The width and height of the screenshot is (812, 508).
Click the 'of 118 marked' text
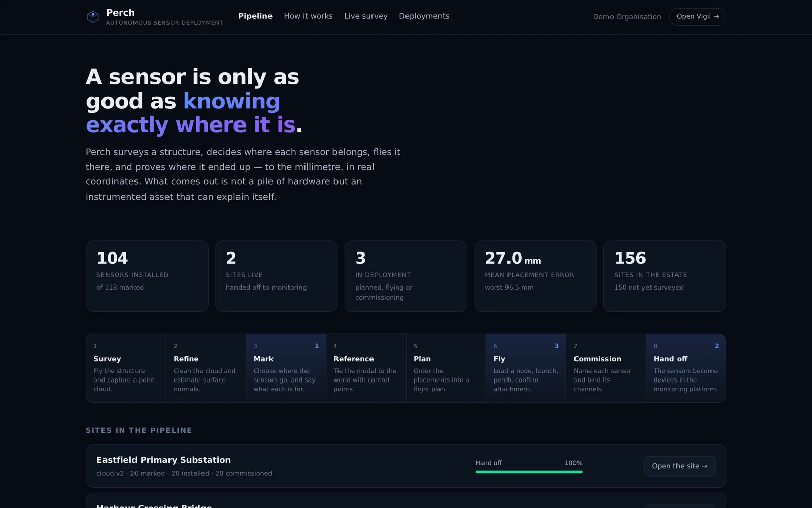(120, 288)
